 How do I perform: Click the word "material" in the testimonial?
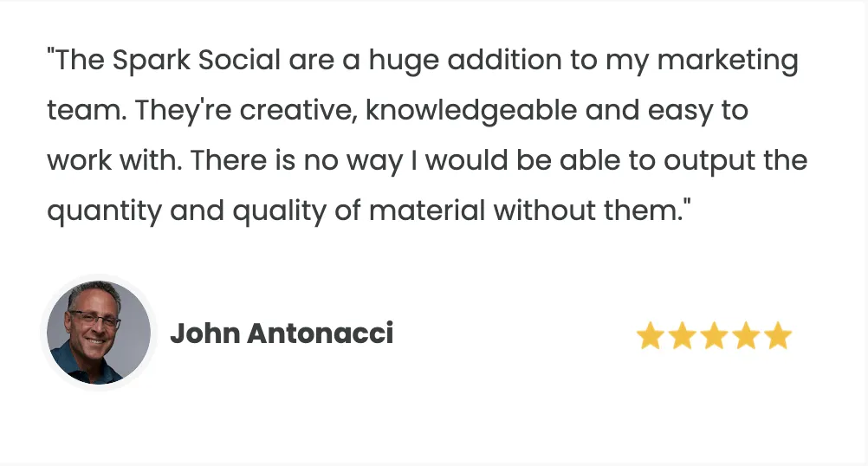pyautogui.click(x=427, y=210)
